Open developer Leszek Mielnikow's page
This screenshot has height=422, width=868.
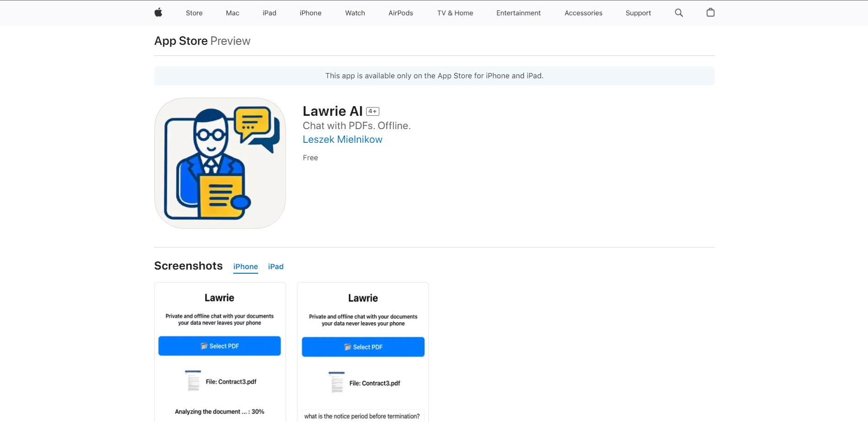(343, 140)
